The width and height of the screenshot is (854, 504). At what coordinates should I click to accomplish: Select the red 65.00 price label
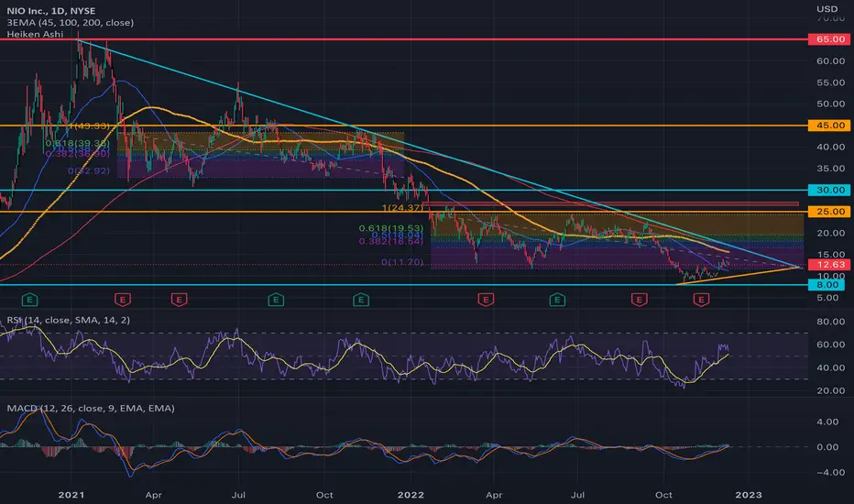(x=829, y=39)
